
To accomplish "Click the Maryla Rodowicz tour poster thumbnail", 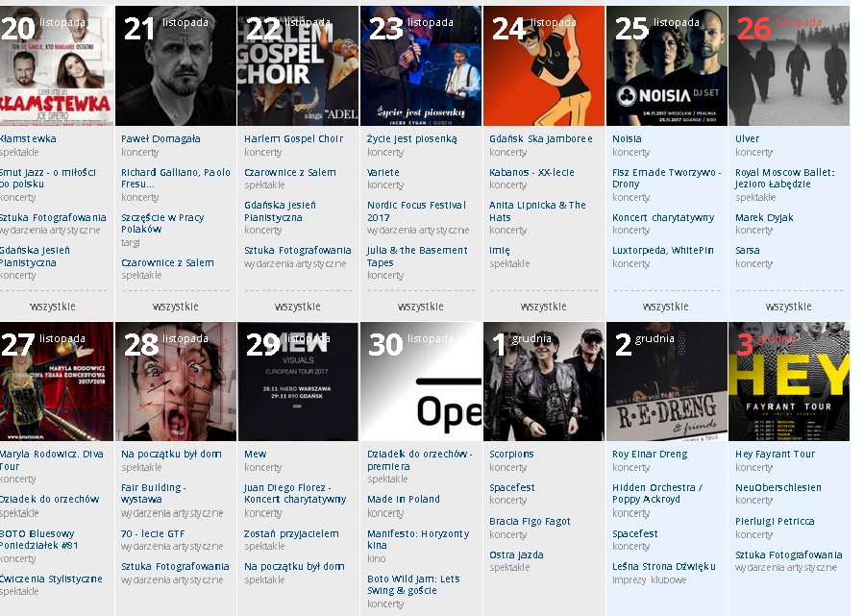I will coord(57,382).
